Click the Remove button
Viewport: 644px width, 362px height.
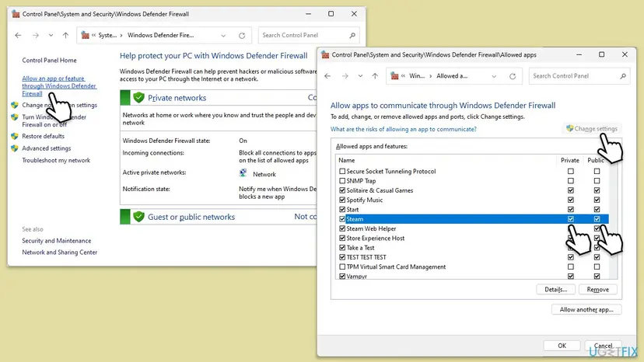598,290
